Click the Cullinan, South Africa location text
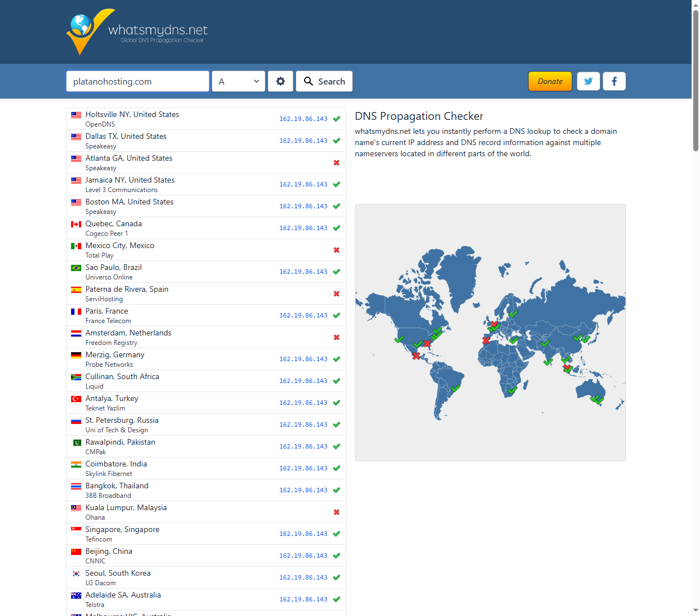 coord(122,376)
